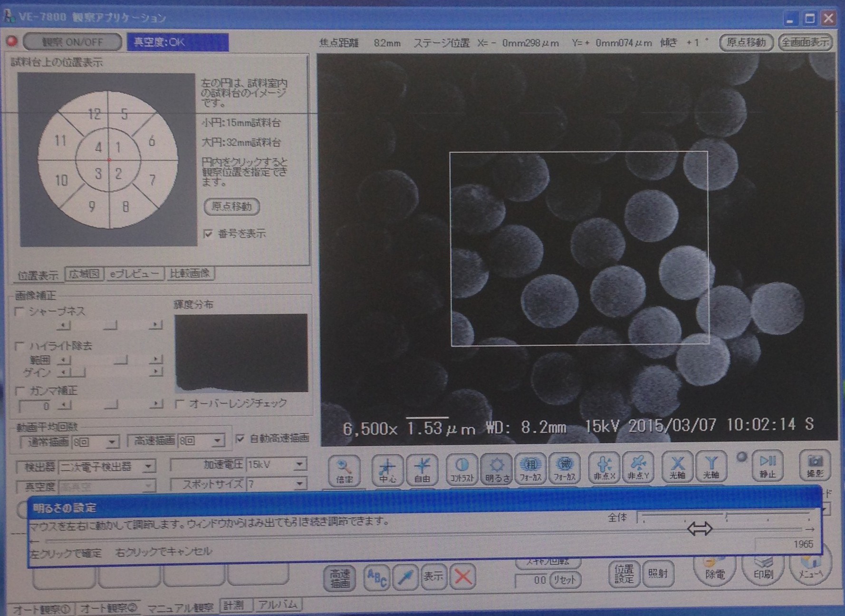Toggle オーバーレンジチェック checkbox
The height and width of the screenshot is (616, 845).
(179, 404)
